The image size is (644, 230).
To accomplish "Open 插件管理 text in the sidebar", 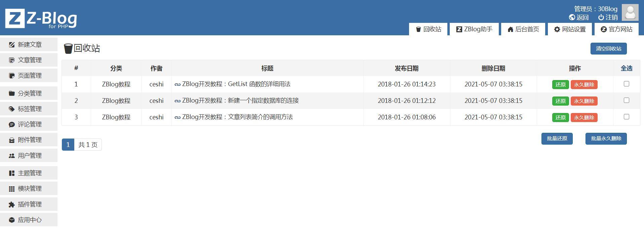I will tap(30, 204).
